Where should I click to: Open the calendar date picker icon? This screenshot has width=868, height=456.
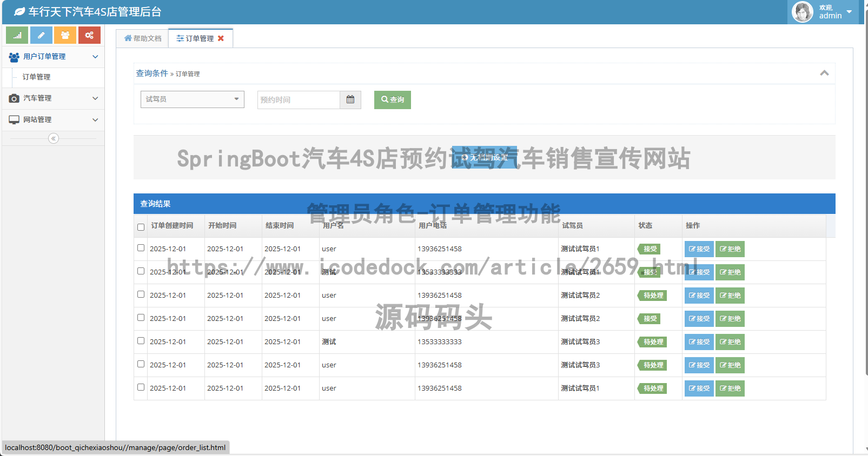click(x=350, y=99)
